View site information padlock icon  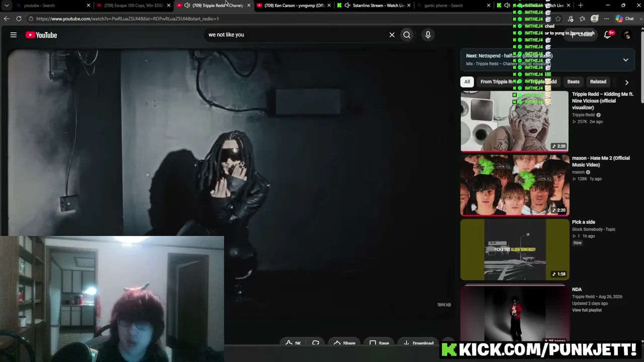coord(31,19)
